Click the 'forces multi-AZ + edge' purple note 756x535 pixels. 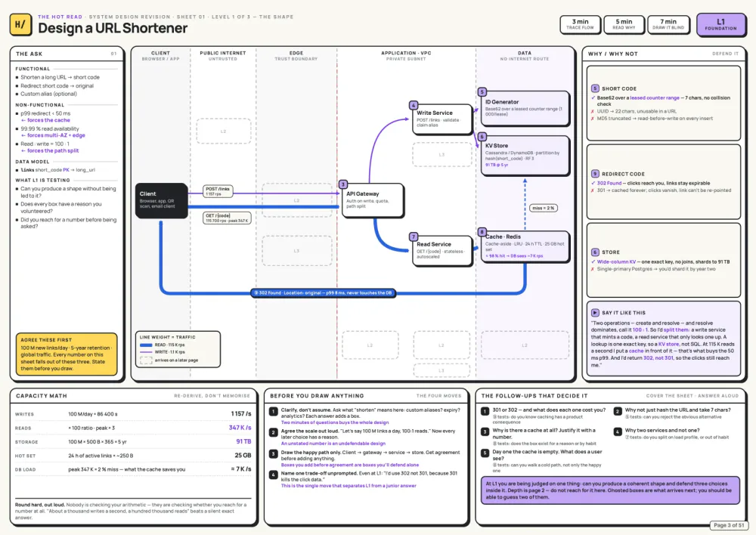(x=53, y=135)
